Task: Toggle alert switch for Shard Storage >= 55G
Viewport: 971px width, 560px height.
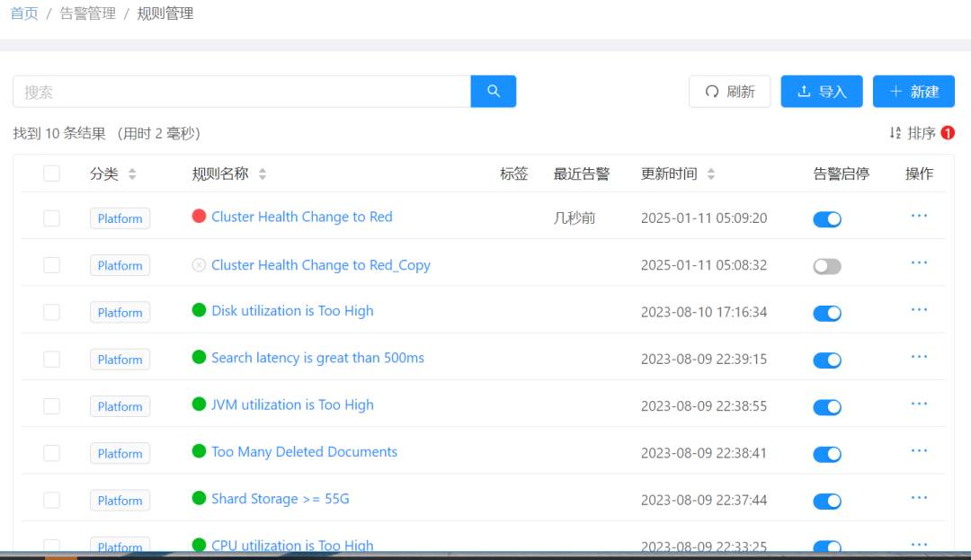Action: [827, 502]
